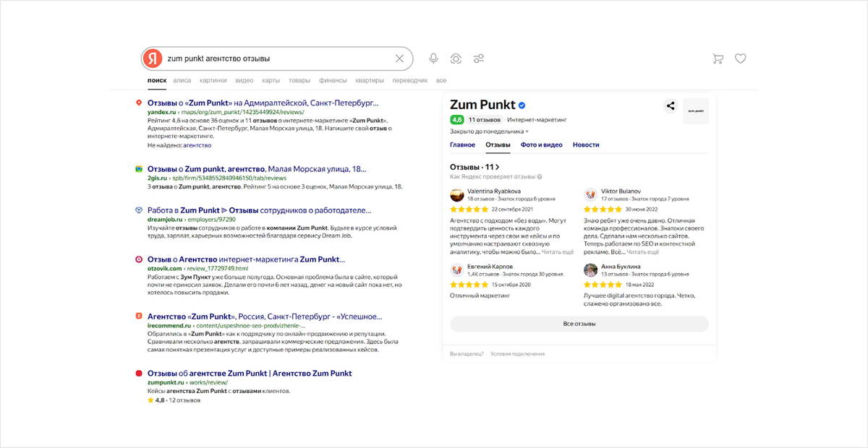The width and height of the screenshot is (868, 448).
Task: Click reviewer name Анна Буклина
Action: (x=621, y=267)
